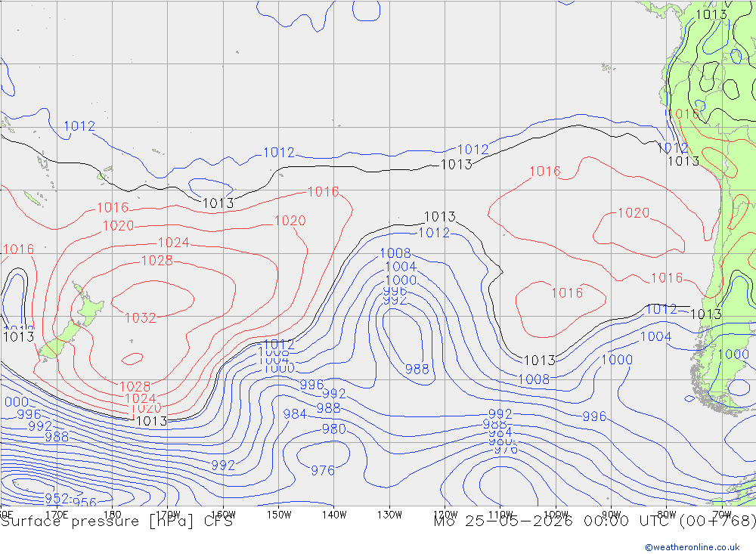Click the 90W longitude axis label
The height and width of the screenshot is (554, 756).
612,515
